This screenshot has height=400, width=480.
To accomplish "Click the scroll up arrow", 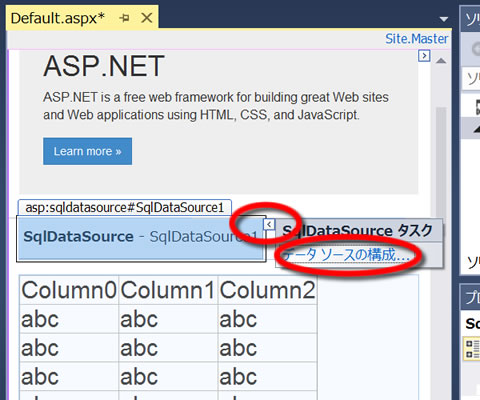I will [441, 61].
